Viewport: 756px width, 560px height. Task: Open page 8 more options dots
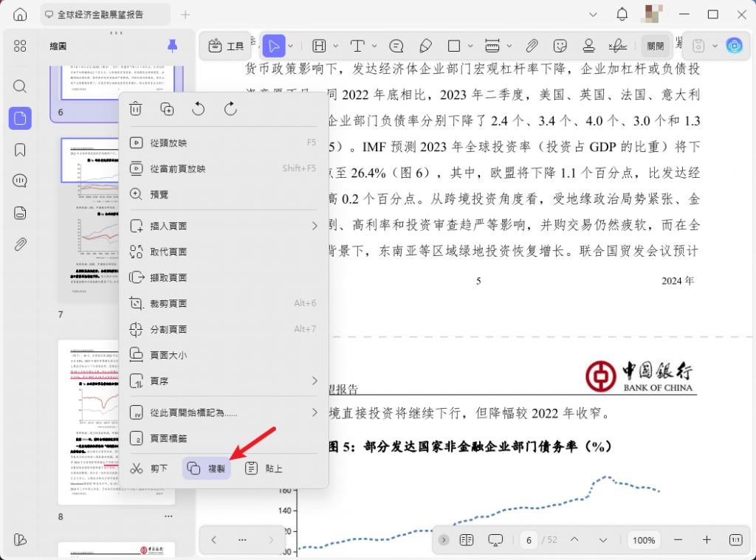(168, 516)
